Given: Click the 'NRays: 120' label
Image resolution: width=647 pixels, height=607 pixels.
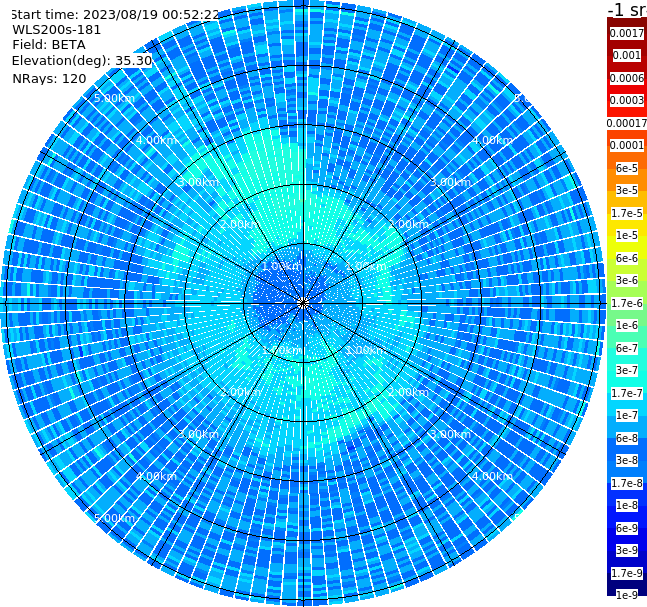Looking at the screenshot, I should [x=49, y=78].
